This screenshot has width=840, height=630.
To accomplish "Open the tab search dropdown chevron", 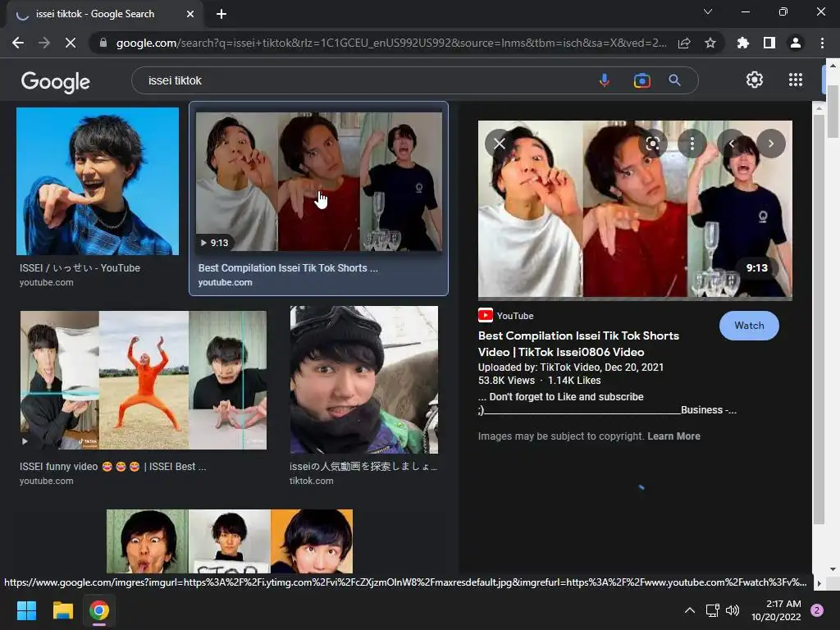I will pos(708,11).
